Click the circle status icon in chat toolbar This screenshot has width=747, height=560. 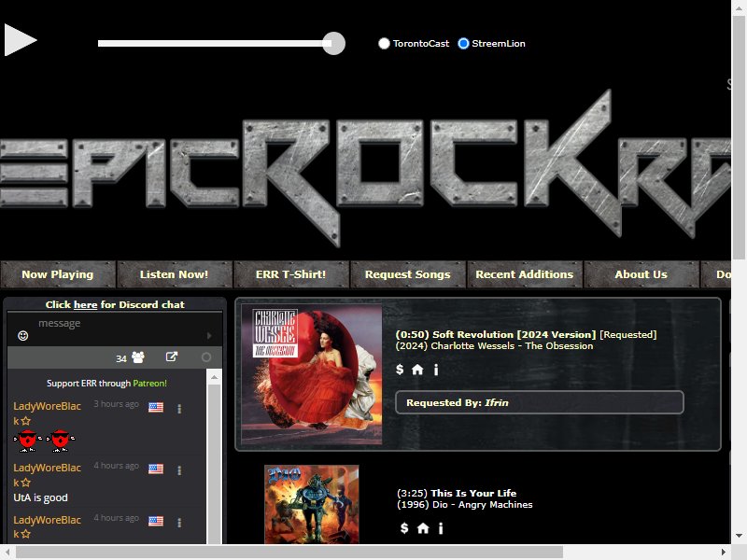pyautogui.click(x=206, y=357)
